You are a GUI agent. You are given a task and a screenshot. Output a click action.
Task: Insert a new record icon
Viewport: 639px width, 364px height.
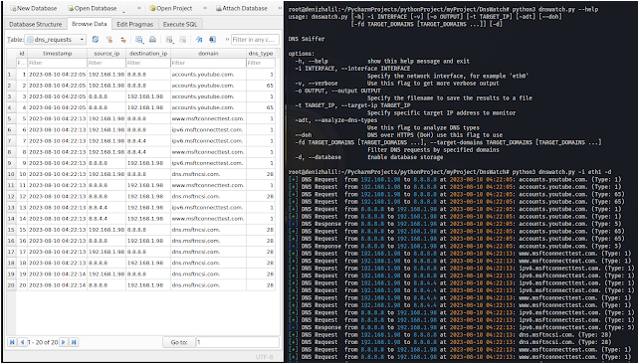point(170,40)
